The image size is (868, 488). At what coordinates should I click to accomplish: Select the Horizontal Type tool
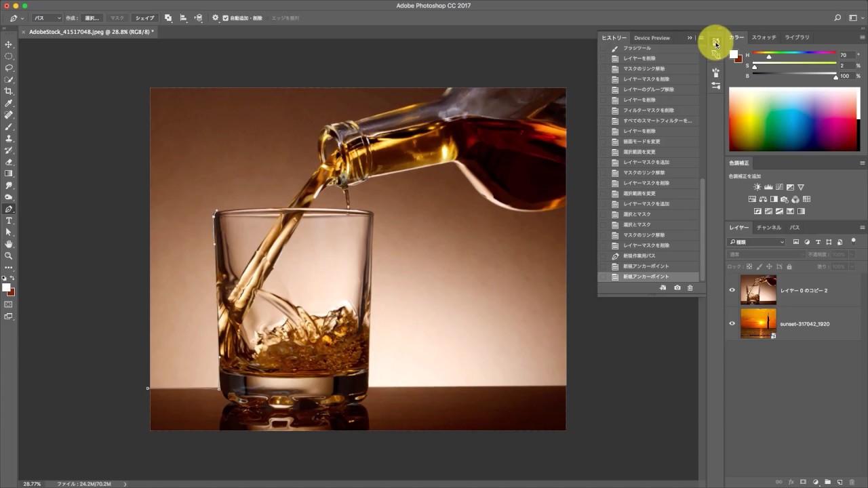9,221
